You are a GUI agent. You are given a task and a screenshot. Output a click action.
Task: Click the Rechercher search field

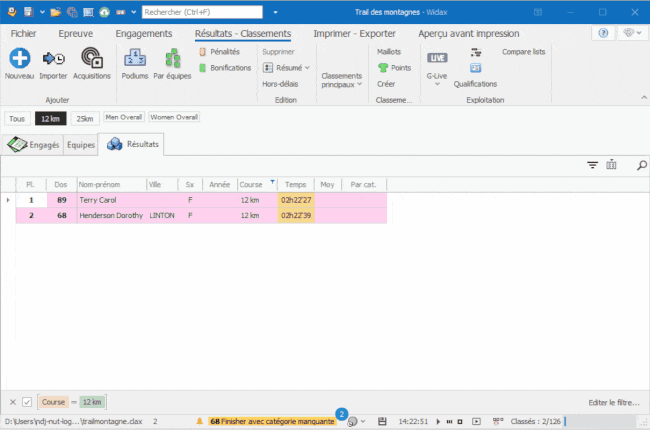click(x=205, y=13)
